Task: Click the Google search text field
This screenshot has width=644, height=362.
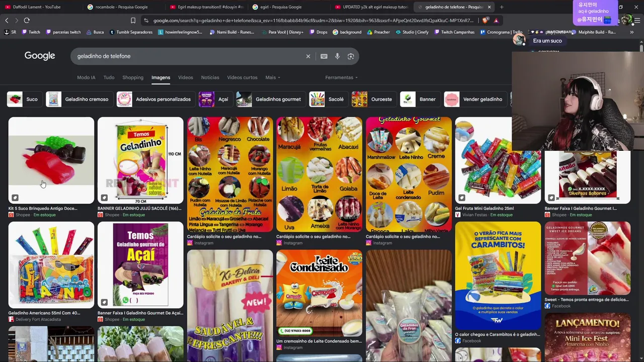Action: (x=189, y=56)
